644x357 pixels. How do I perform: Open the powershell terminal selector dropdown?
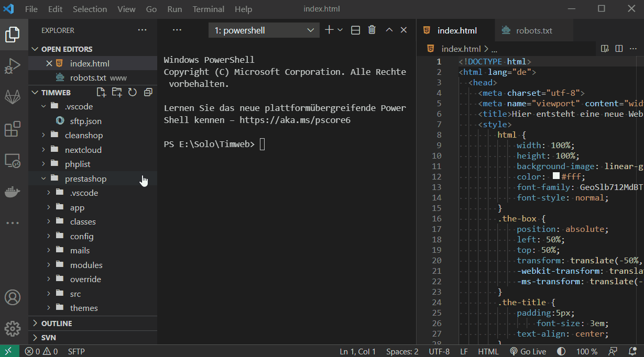tap(264, 30)
